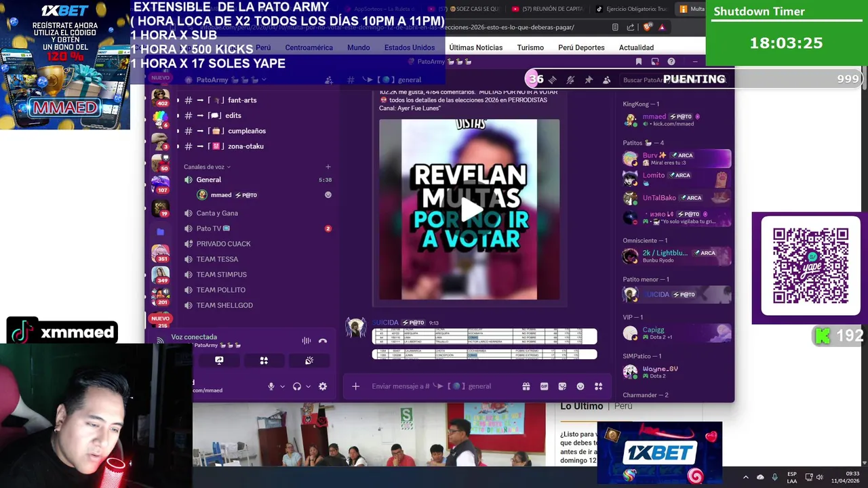Open the cumpleaños text channel
This screenshot has height=488, width=868.
256,131
